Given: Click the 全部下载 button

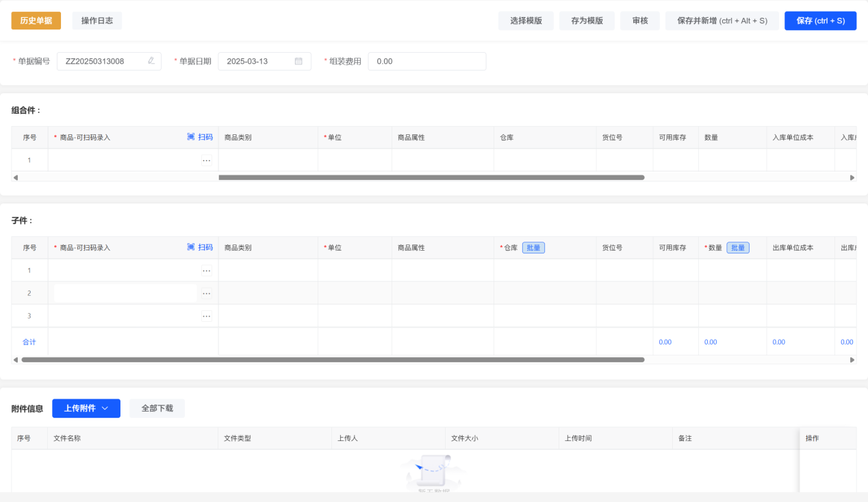Looking at the screenshot, I should [157, 408].
